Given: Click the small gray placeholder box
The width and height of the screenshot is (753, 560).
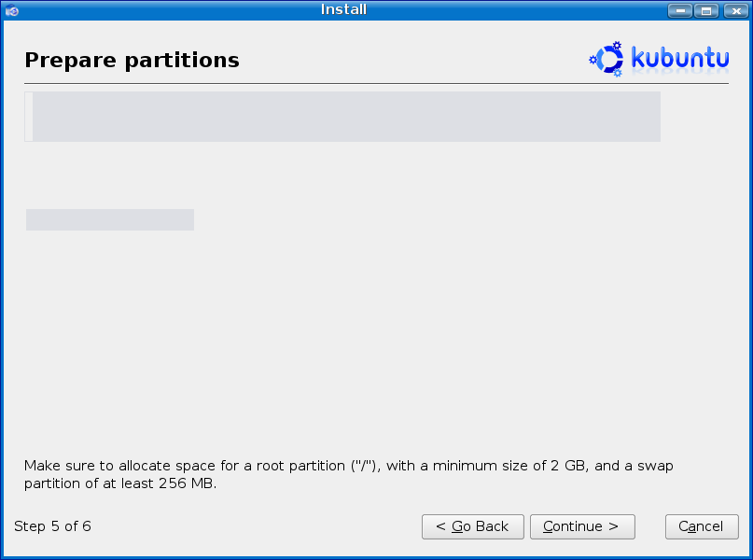Looking at the screenshot, I should pyautogui.click(x=110, y=219).
